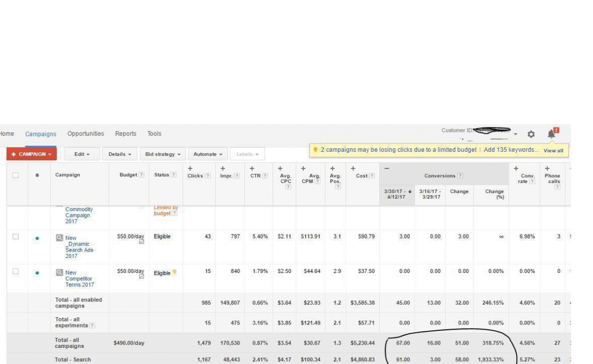Switch to the Opportunities tab
This screenshot has width=593, height=364.
[x=85, y=134]
